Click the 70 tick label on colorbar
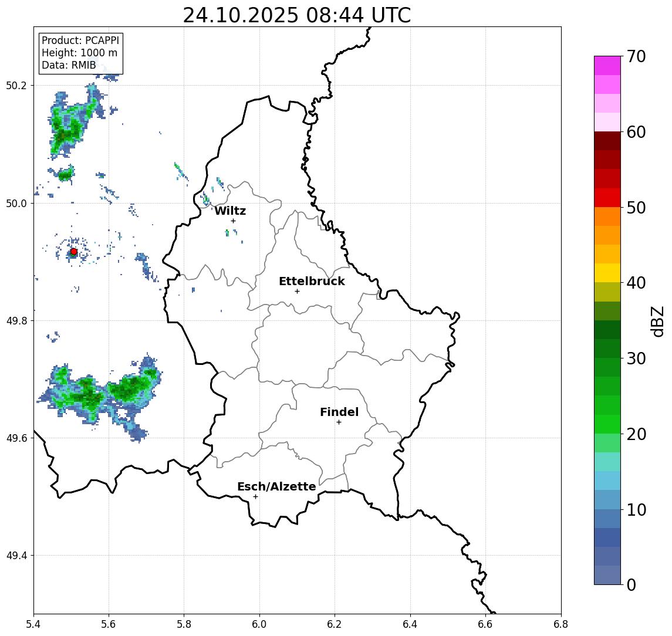The image size is (672, 636). pos(636,56)
